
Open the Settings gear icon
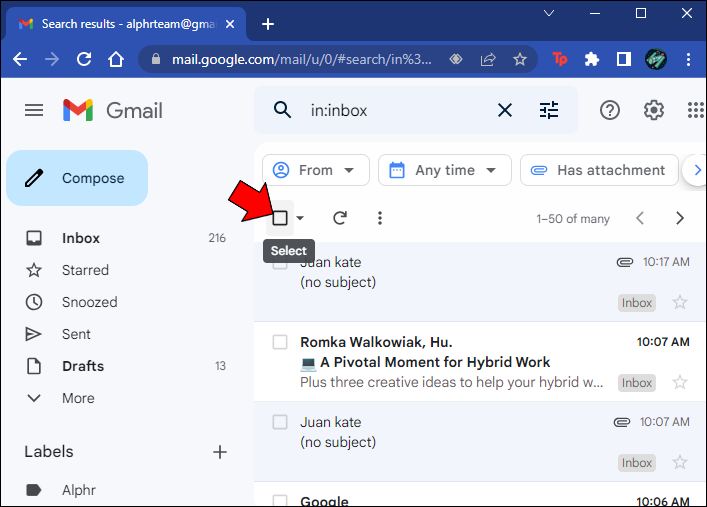click(654, 110)
